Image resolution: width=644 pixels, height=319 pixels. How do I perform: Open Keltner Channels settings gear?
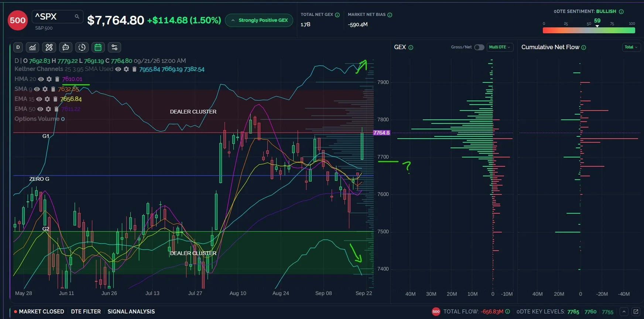pyautogui.click(x=126, y=69)
